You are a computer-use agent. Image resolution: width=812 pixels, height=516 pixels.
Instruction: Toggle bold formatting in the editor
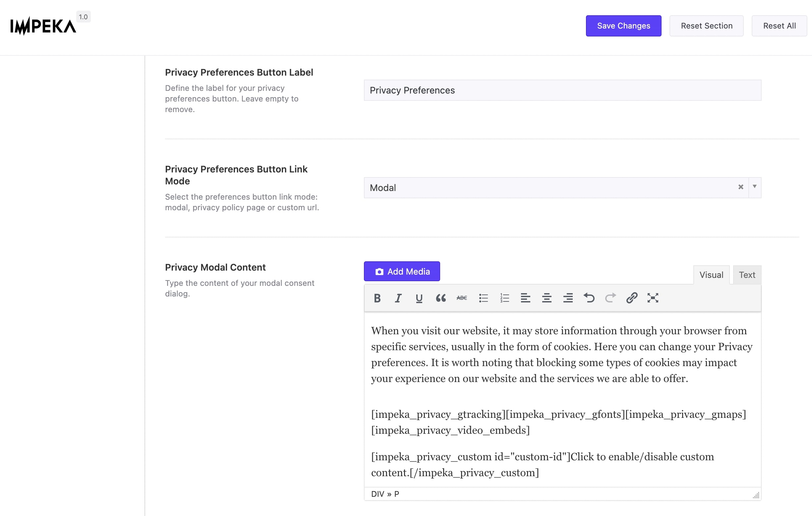point(377,298)
